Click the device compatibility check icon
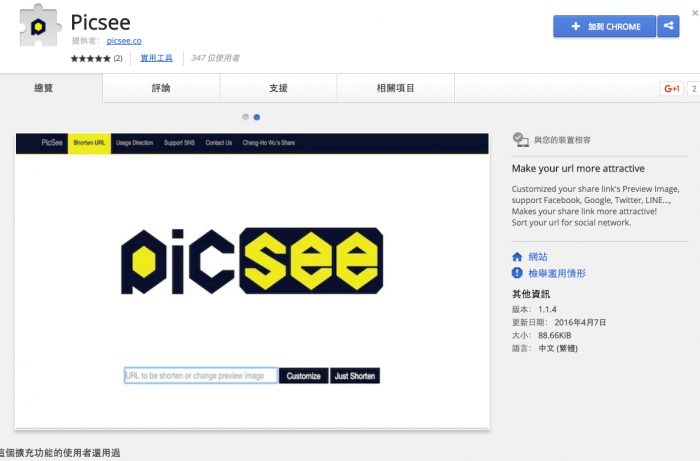Image resolution: width=700 pixels, height=461 pixels. (520, 140)
